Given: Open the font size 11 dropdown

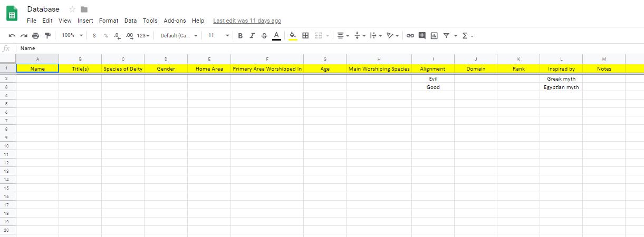Looking at the screenshot, I should pyautogui.click(x=218, y=36).
